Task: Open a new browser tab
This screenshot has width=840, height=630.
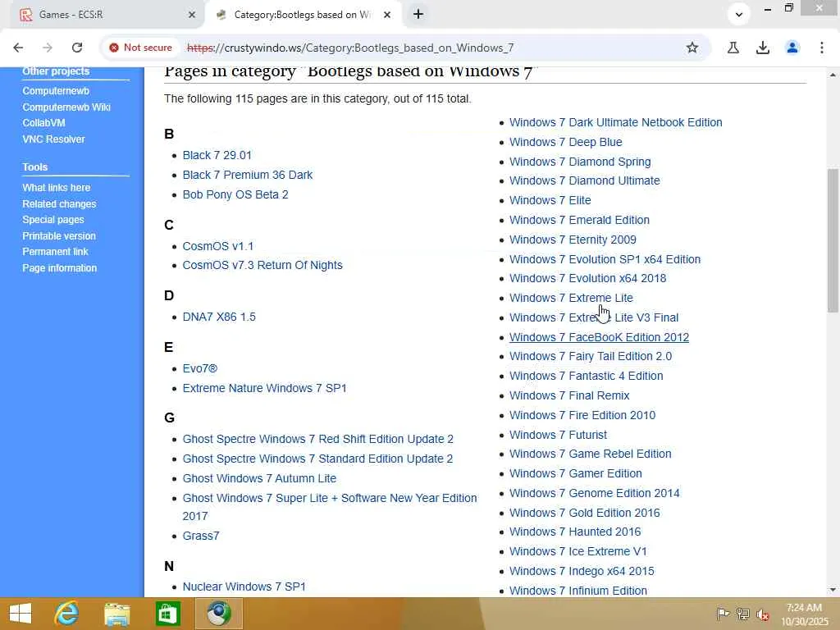Action: click(418, 15)
